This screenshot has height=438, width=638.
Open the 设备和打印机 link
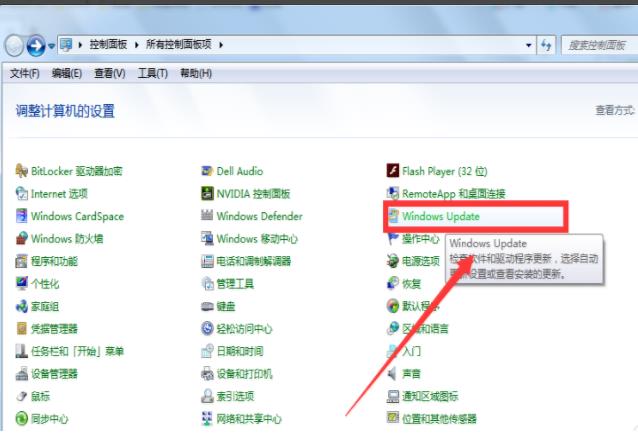pos(245,374)
